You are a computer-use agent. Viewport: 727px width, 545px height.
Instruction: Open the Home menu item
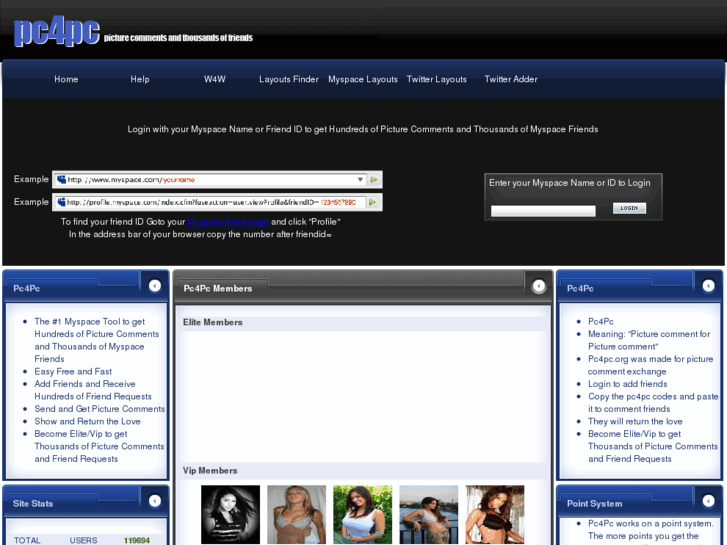66,79
